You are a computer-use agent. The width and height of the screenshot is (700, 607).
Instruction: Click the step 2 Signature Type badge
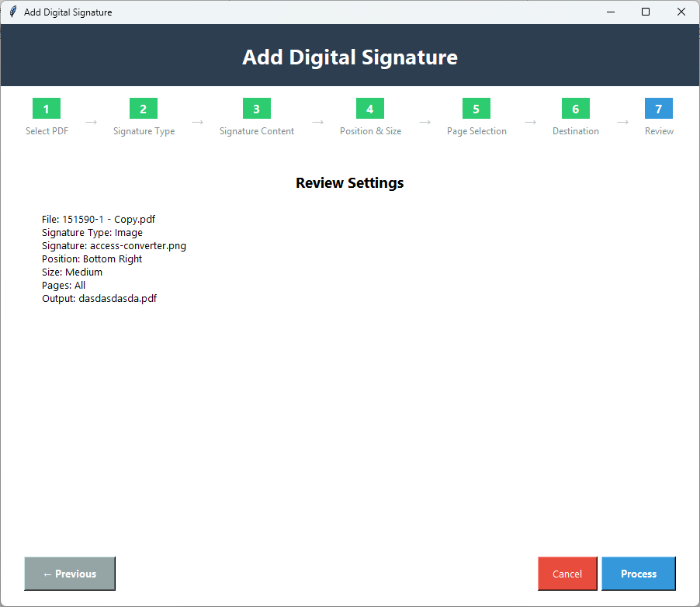tap(143, 109)
